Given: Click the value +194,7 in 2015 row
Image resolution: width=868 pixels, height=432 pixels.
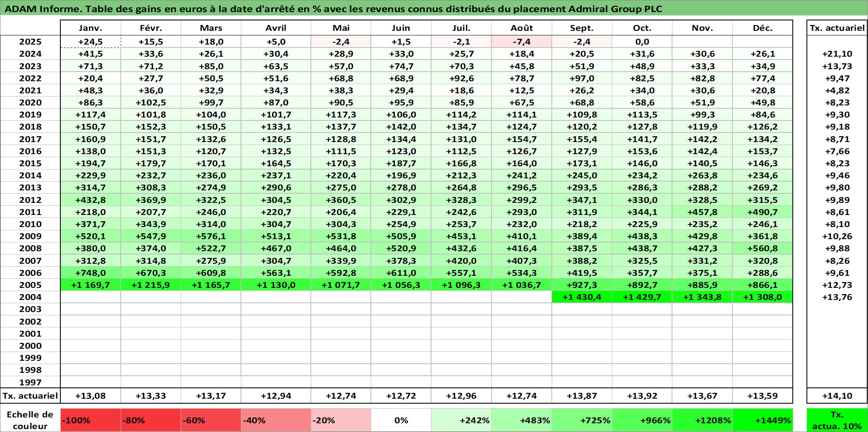Looking at the screenshot, I should click(x=90, y=163).
